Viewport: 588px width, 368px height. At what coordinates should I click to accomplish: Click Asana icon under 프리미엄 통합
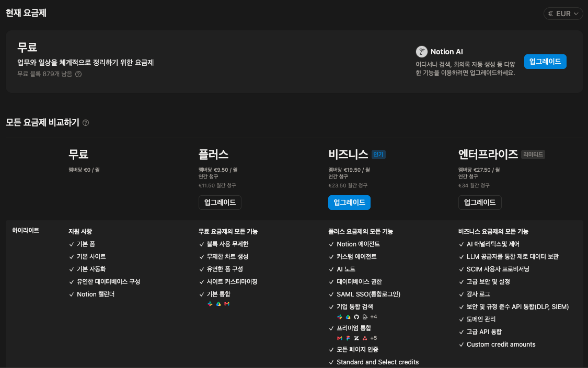coord(365,338)
